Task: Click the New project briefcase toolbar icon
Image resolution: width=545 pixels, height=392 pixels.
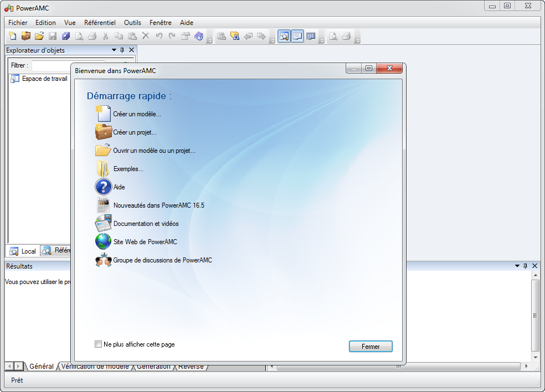Action: coord(26,36)
